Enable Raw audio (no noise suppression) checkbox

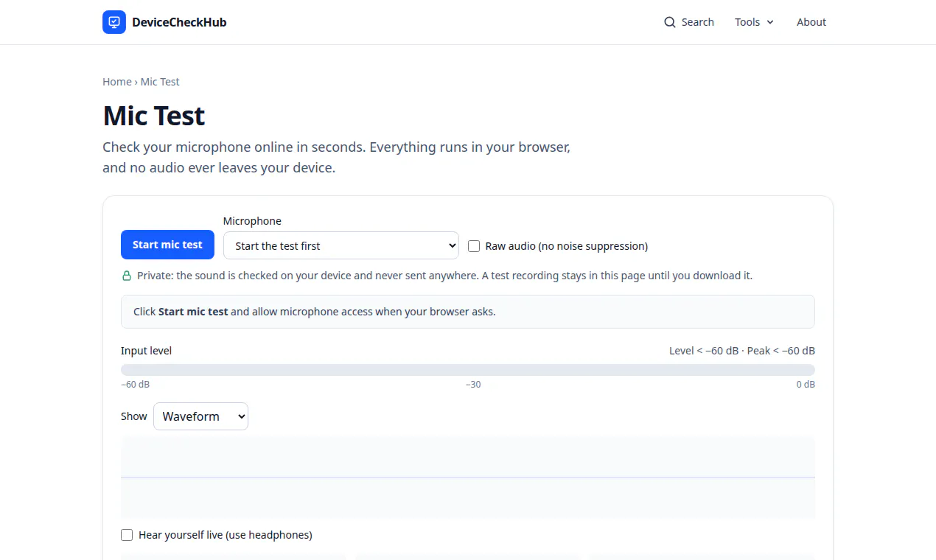click(474, 246)
